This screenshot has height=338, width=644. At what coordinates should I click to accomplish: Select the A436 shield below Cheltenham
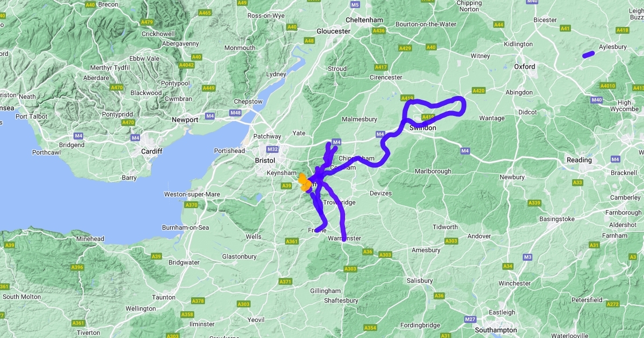click(379, 31)
